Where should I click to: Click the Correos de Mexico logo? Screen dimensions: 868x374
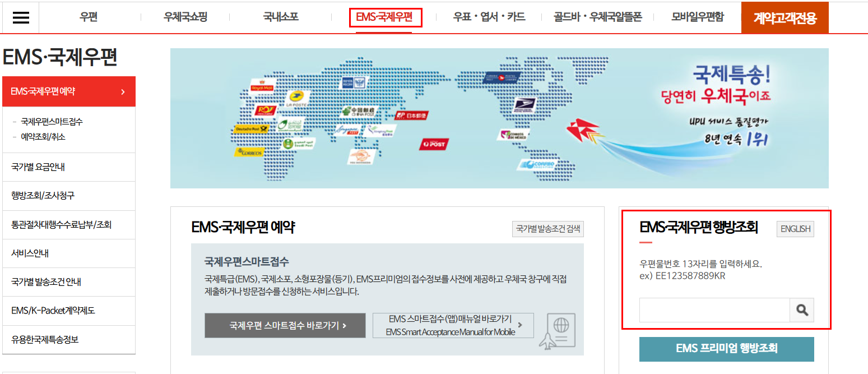[x=513, y=135]
